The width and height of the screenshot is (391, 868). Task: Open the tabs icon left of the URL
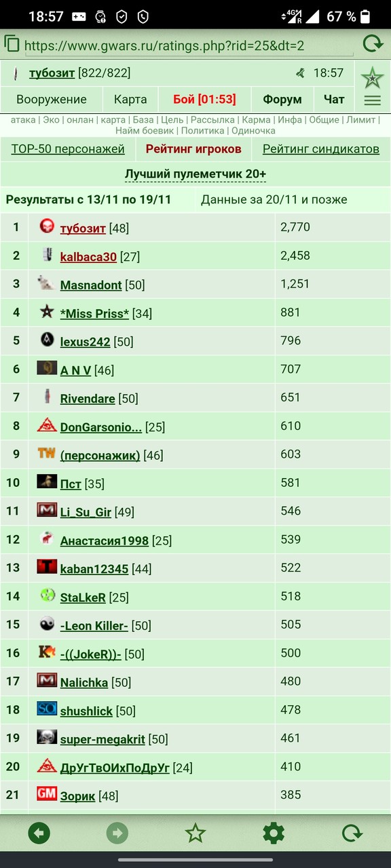point(12,44)
